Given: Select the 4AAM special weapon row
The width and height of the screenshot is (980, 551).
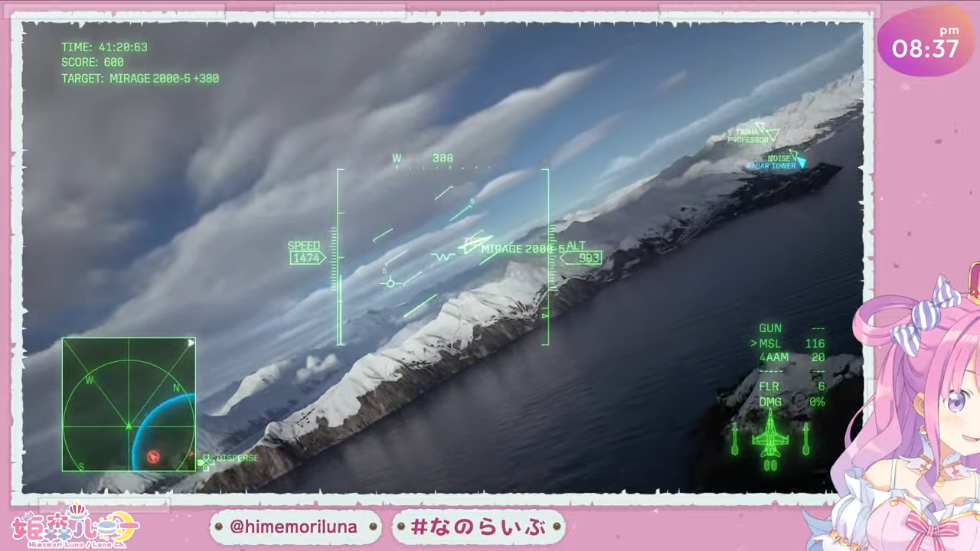Looking at the screenshot, I should [792, 357].
